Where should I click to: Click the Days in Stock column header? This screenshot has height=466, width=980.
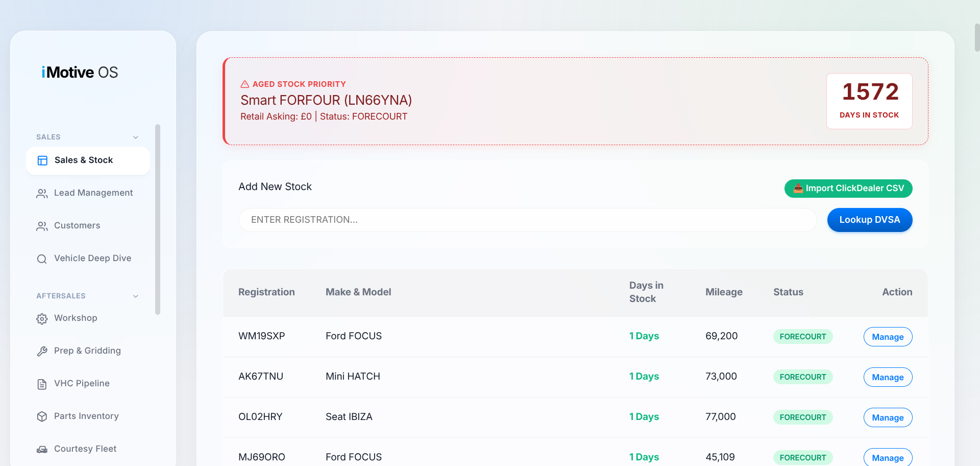(x=646, y=292)
